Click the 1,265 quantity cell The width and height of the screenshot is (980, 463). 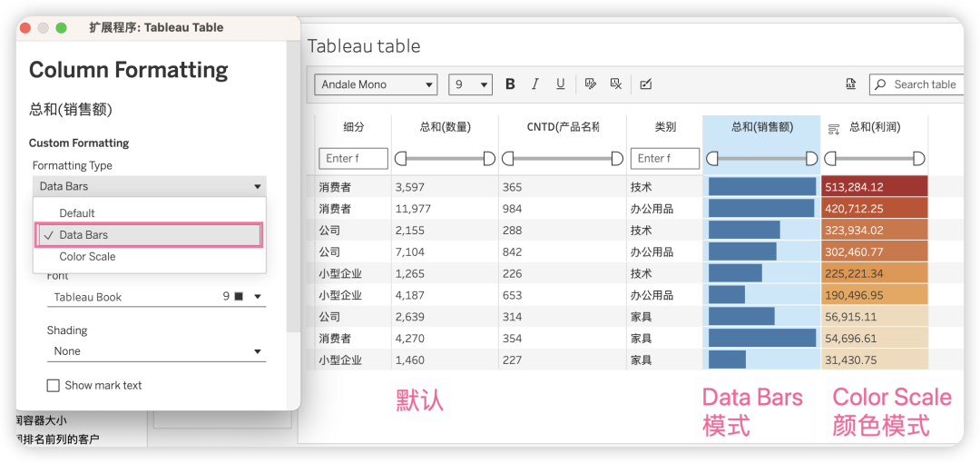point(445,273)
